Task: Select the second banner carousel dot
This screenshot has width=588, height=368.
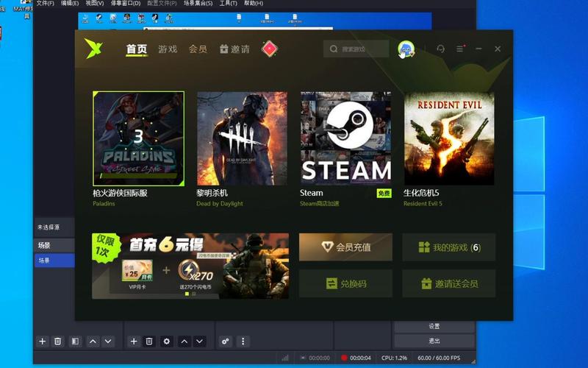Action: (194, 294)
